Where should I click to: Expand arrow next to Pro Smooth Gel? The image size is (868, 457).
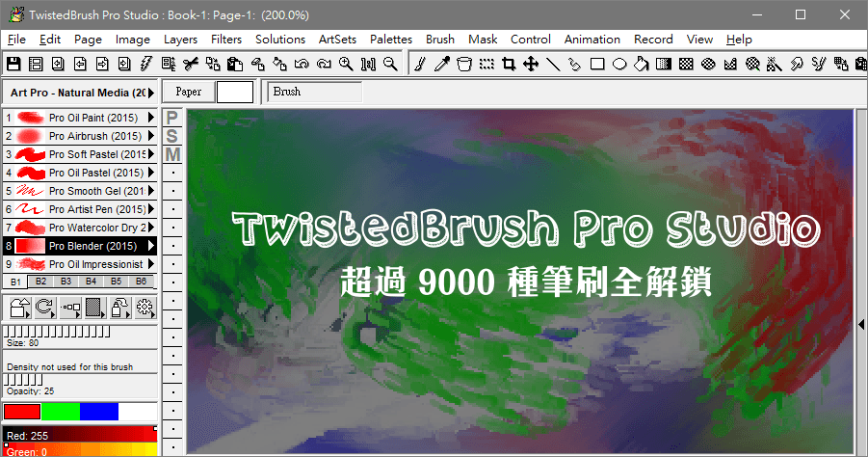coord(151,191)
